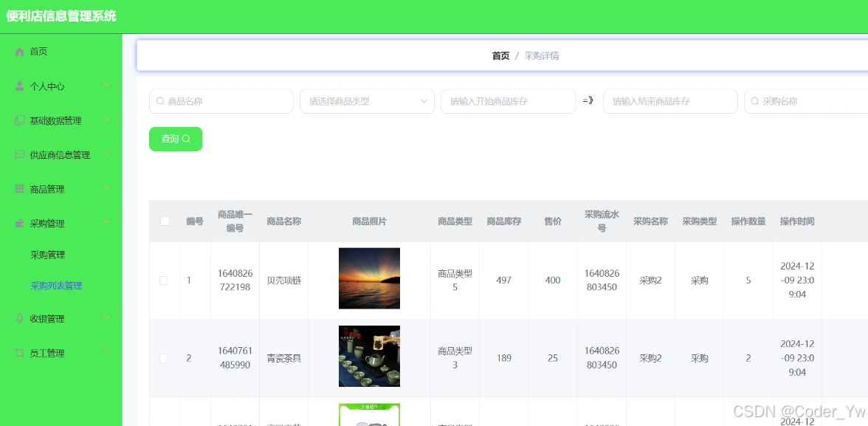Expand the 员工管理 chevron
This screenshot has height=426, width=868.
(107, 351)
